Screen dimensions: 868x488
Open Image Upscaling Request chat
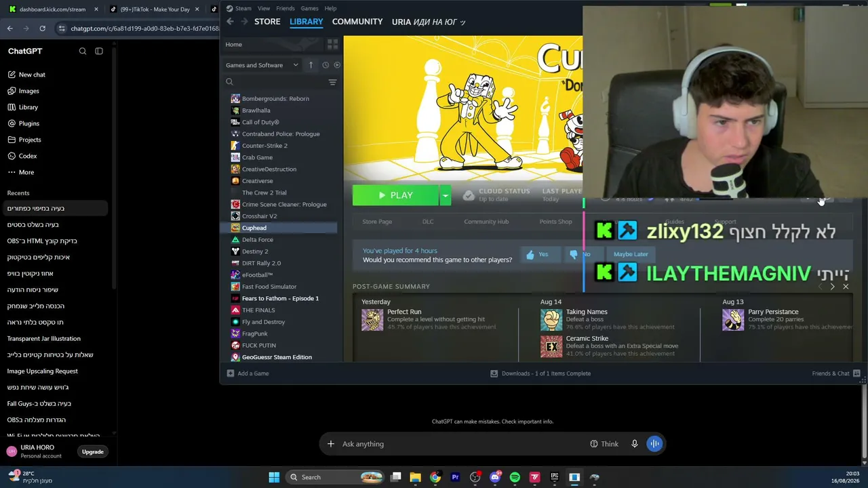tap(43, 371)
